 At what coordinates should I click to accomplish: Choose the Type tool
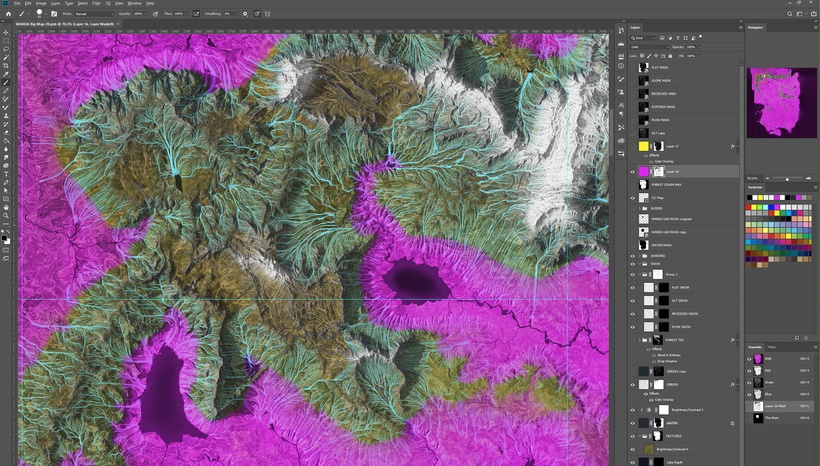6,173
